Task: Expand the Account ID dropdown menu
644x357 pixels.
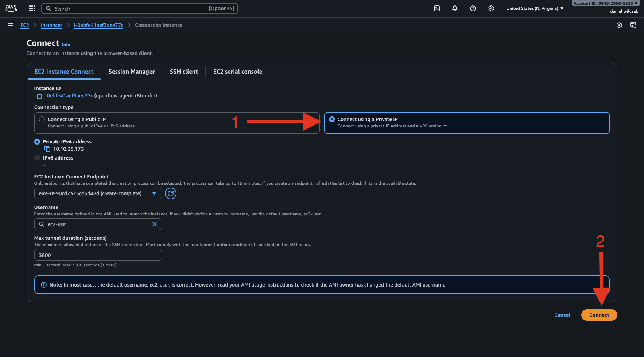Action: pyautogui.click(x=605, y=3)
